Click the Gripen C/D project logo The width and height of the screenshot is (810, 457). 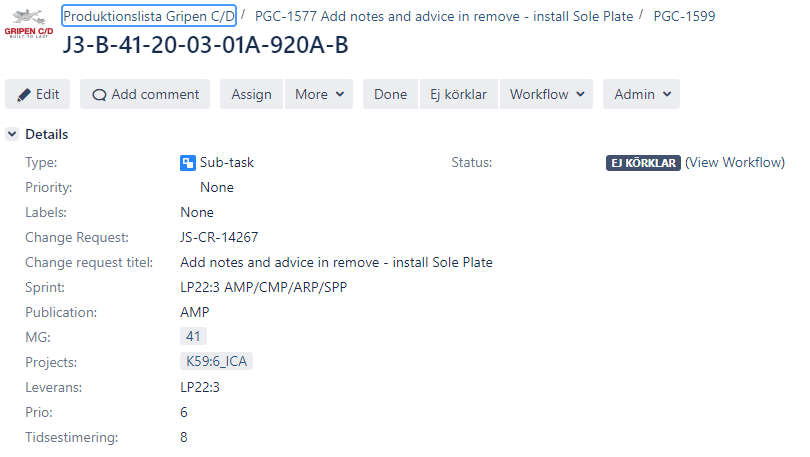pos(28,23)
